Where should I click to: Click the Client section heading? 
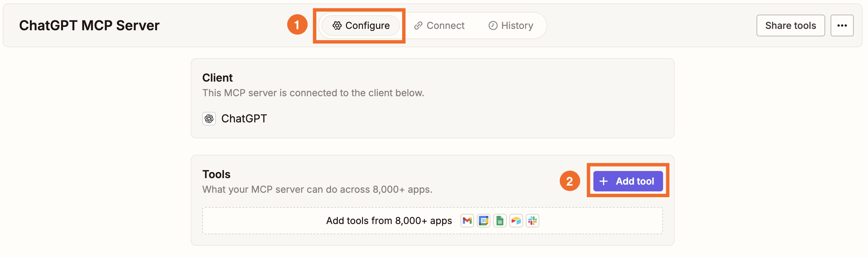tap(218, 78)
